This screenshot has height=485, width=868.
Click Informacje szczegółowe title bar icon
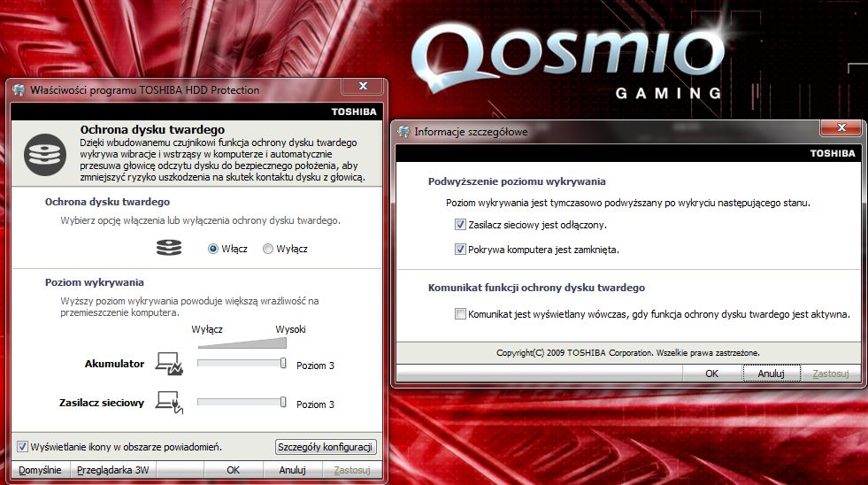click(x=403, y=132)
